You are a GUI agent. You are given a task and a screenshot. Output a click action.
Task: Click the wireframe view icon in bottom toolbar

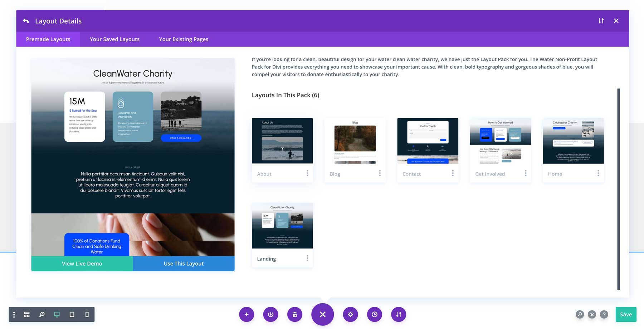tap(27, 314)
